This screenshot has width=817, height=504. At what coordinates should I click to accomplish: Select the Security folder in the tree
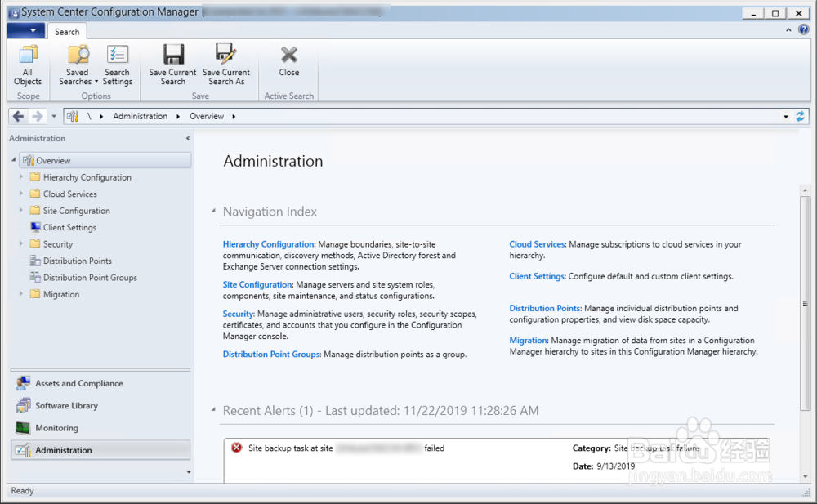click(x=51, y=244)
